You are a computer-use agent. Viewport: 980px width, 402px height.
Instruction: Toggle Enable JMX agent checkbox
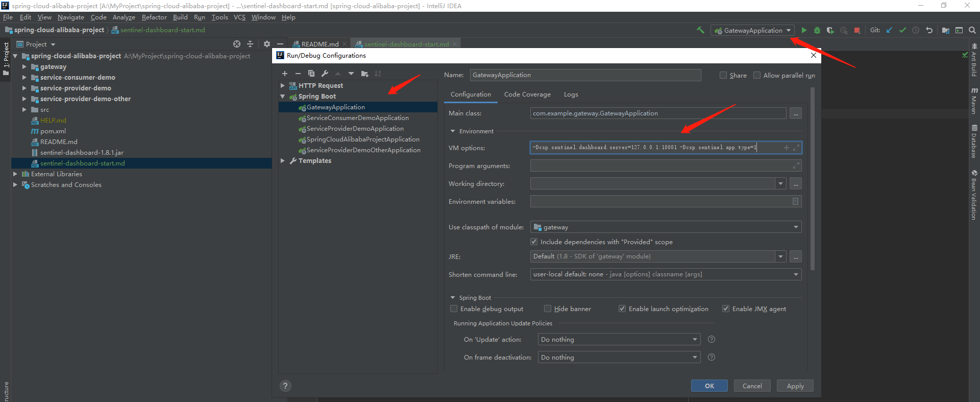726,309
